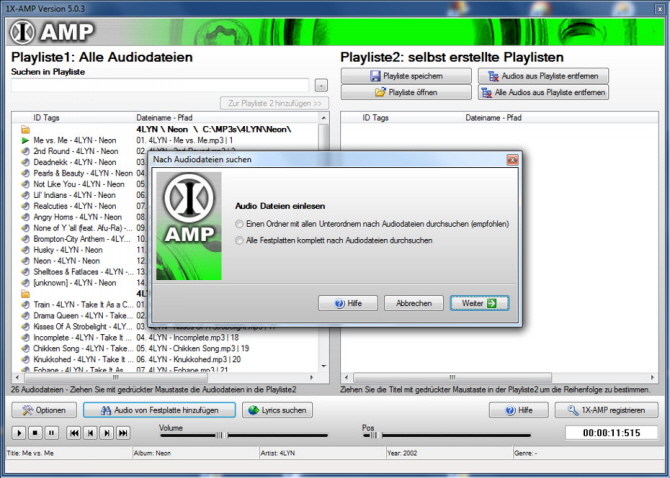Click audio icon next to Realcuties
Viewport: 670px width, 478px height.
click(26, 206)
